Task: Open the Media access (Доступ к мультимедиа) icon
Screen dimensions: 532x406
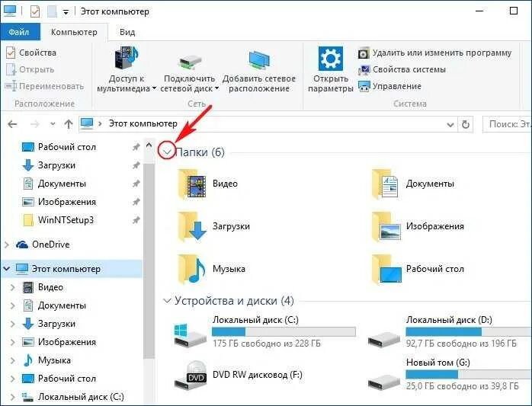Action: pyautogui.click(x=127, y=58)
